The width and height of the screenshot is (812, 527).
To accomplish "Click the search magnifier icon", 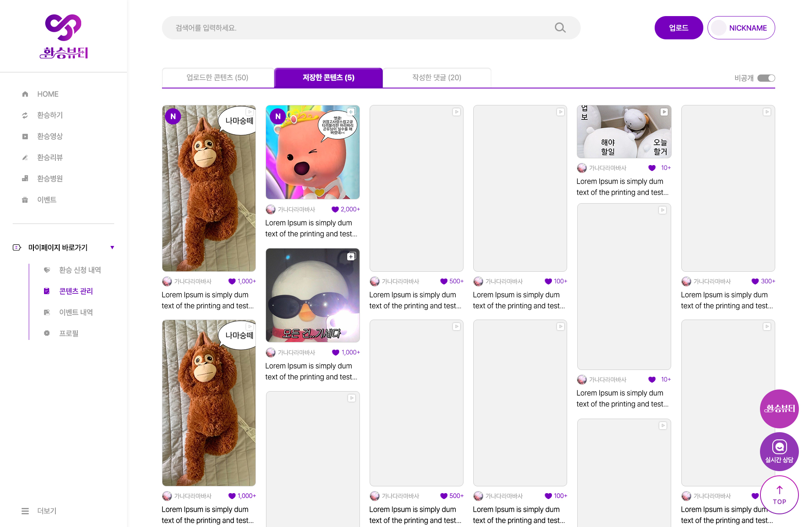I will coord(560,28).
